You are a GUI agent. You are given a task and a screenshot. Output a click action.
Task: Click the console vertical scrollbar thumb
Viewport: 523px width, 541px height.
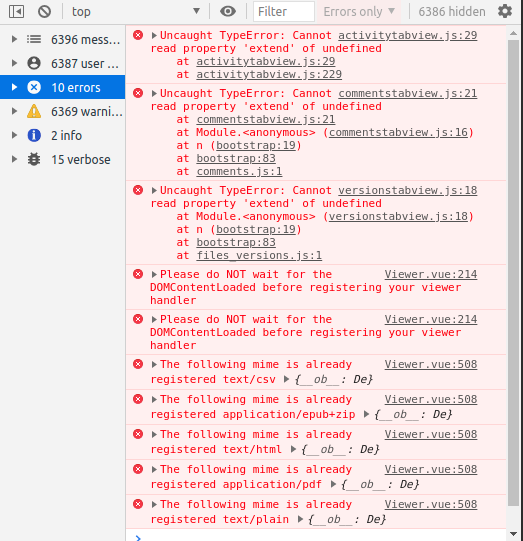(x=513, y=273)
